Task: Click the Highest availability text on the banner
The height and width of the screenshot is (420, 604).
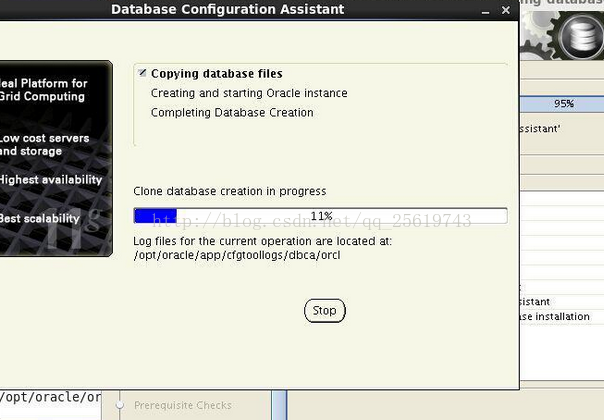Action: click(x=50, y=180)
